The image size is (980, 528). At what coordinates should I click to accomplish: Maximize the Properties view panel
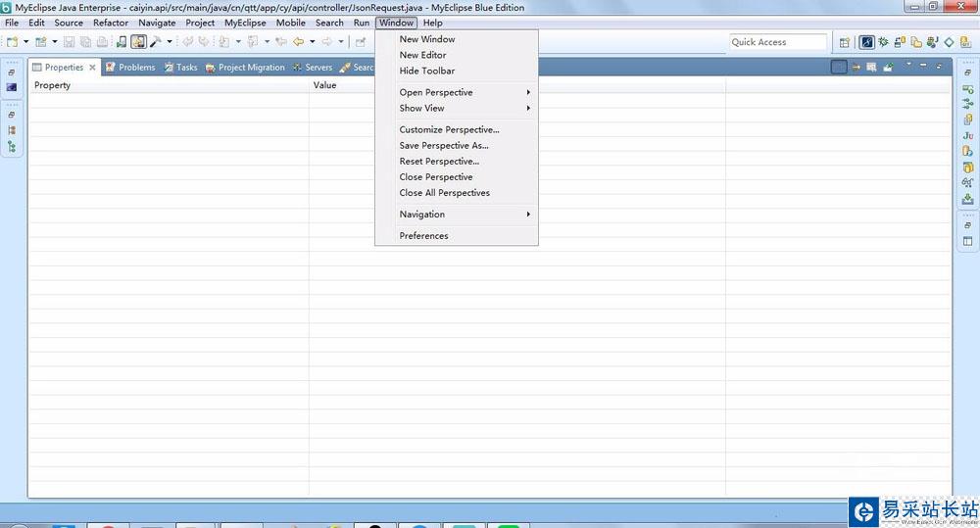(x=939, y=66)
